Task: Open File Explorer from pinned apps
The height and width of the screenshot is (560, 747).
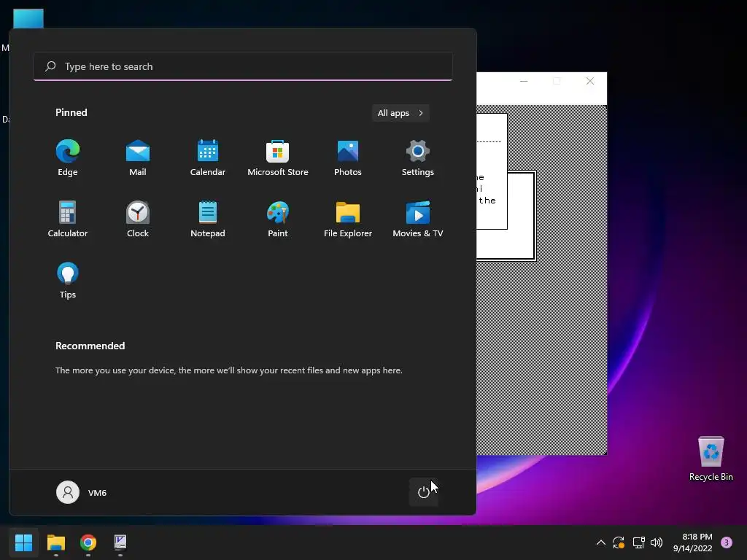Action: [x=348, y=219]
